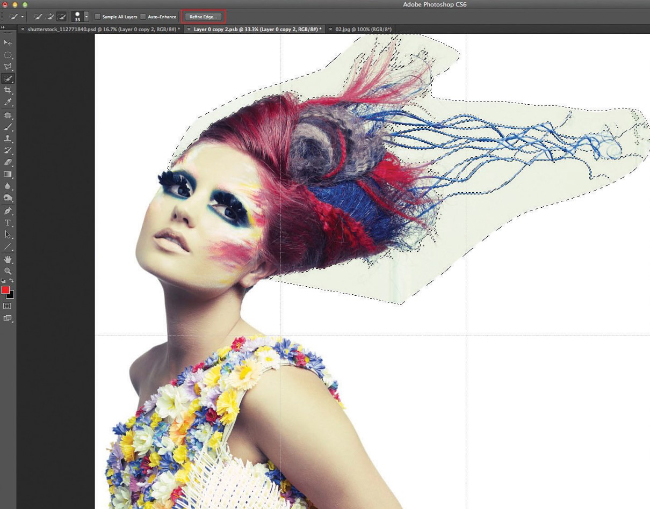Select the Lasso tool

8,66
